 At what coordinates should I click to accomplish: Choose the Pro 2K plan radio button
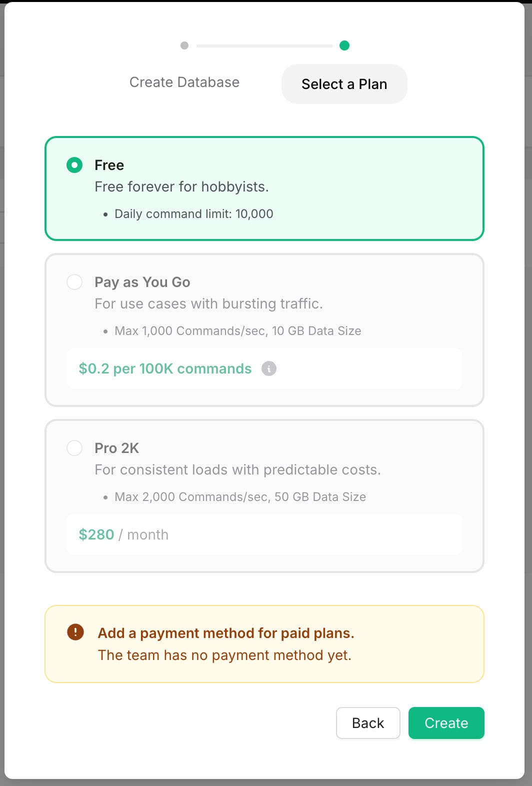74,448
